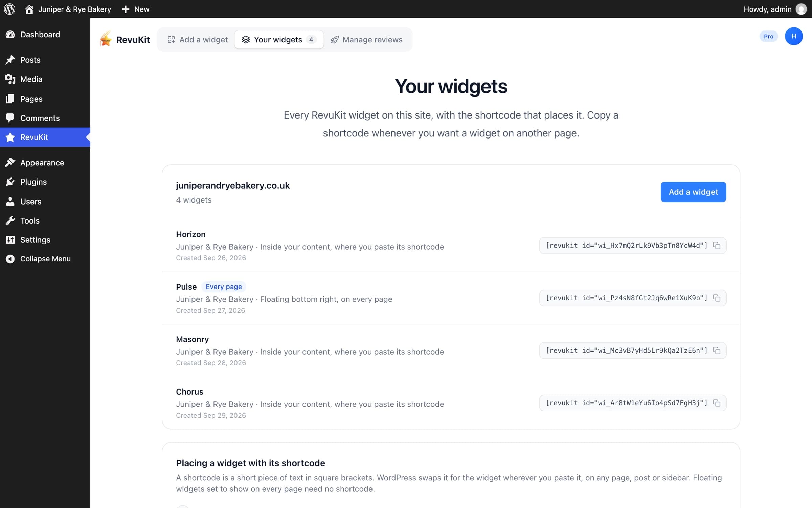Click the Pages icon in the sidebar

pyautogui.click(x=10, y=99)
